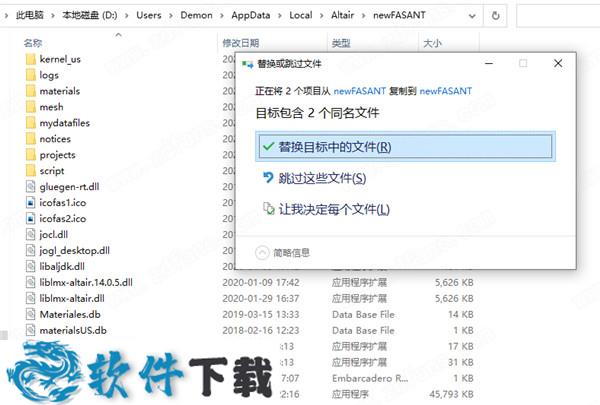
Task: Sort files by 大小 column header
Action: [432, 43]
